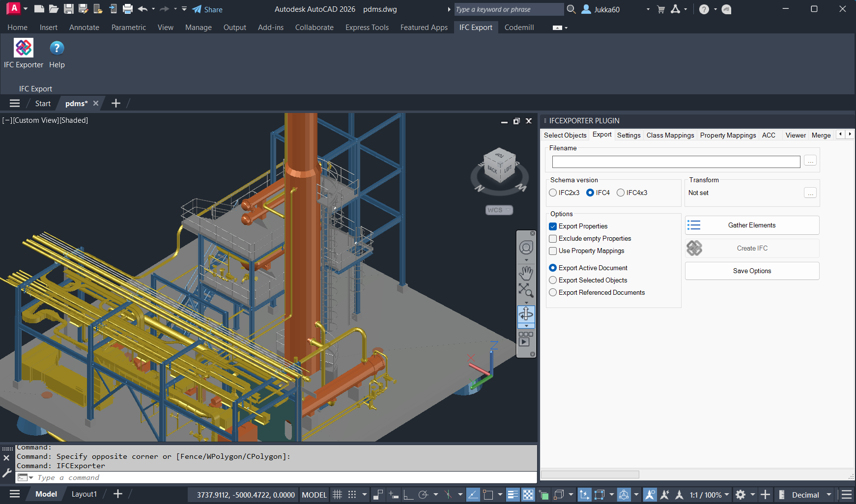The height and width of the screenshot is (504, 856).
Task: Uncheck the Export Properties checkbox
Action: pyautogui.click(x=553, y=226)
